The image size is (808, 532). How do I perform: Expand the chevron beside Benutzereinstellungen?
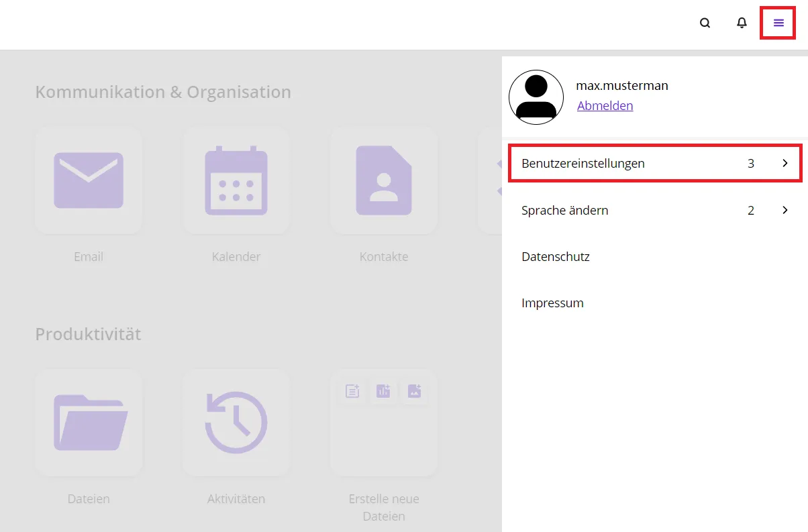point(785,163)
